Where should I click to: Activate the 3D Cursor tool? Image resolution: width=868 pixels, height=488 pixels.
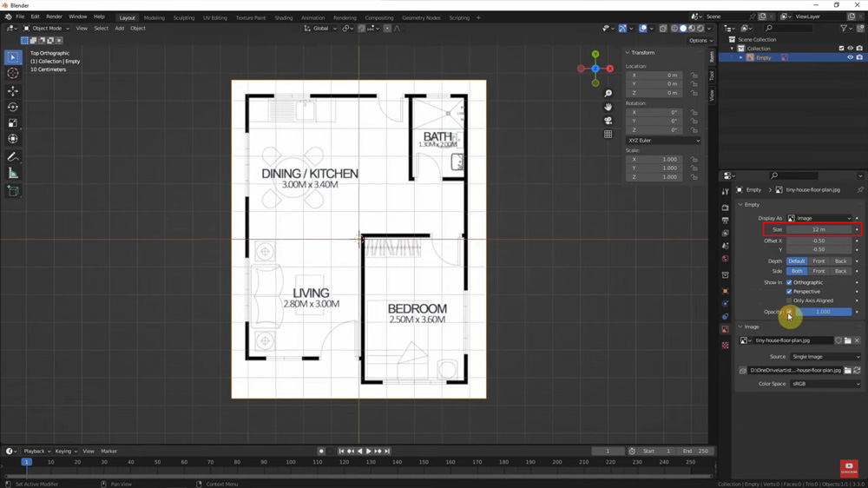pos(13,74)
